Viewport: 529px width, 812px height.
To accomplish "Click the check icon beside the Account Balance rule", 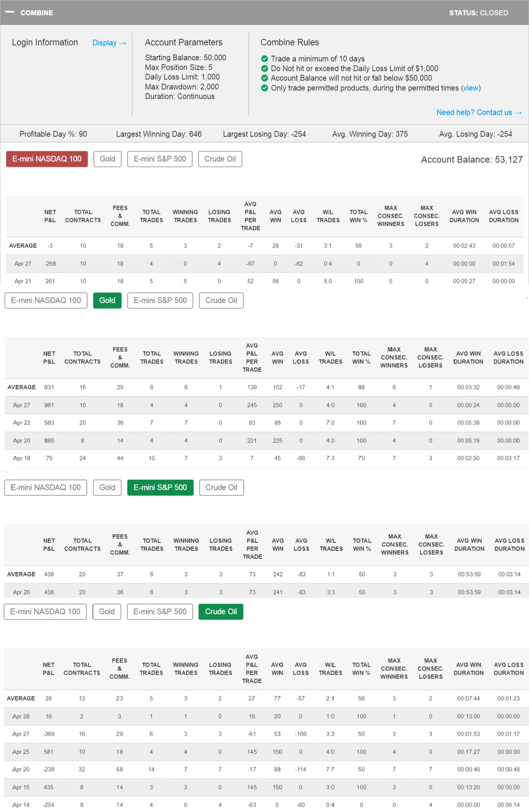I will (264, 78).
